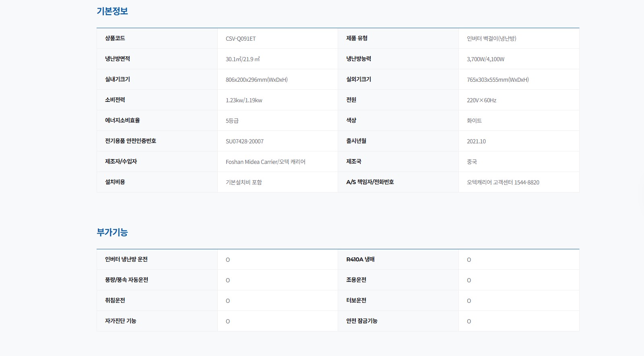Click the Foshan Midea Carrier manufacturer text
644x356 pixels.
265,162
